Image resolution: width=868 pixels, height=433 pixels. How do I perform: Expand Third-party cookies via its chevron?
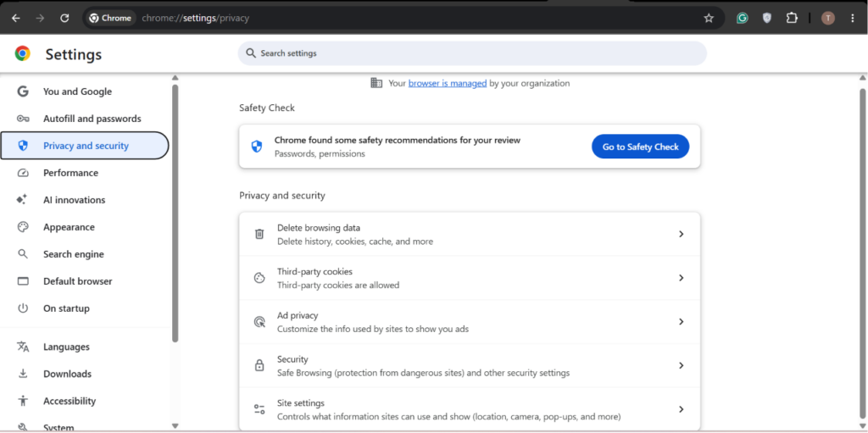pos(682,278)
